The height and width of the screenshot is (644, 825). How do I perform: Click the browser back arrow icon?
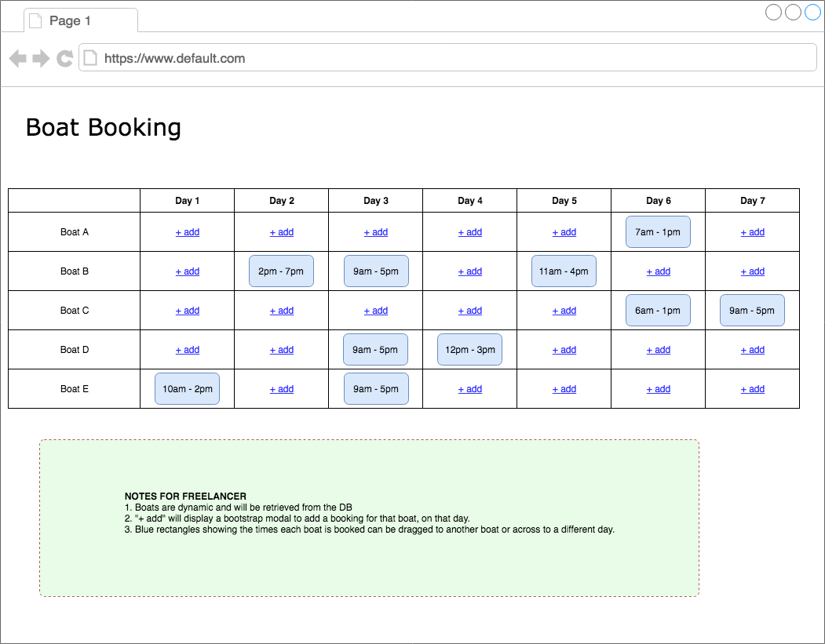point(17,58)
